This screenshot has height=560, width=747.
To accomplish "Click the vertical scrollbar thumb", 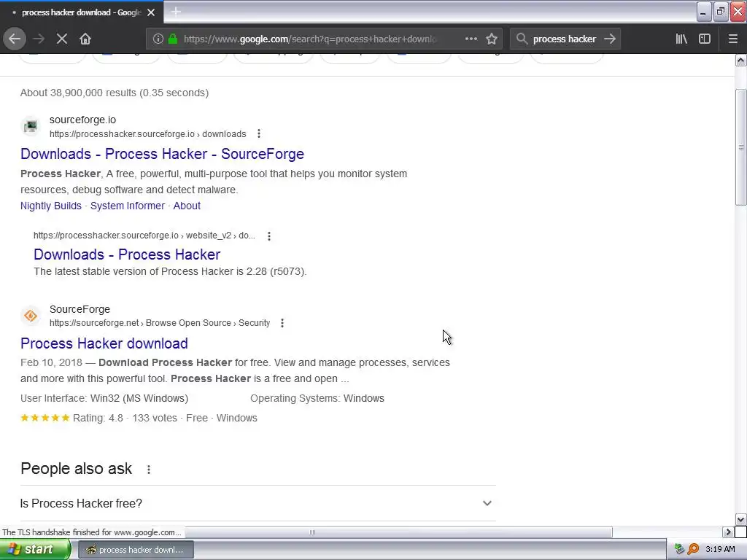I will pyautogui.click(x=740, y=147).
